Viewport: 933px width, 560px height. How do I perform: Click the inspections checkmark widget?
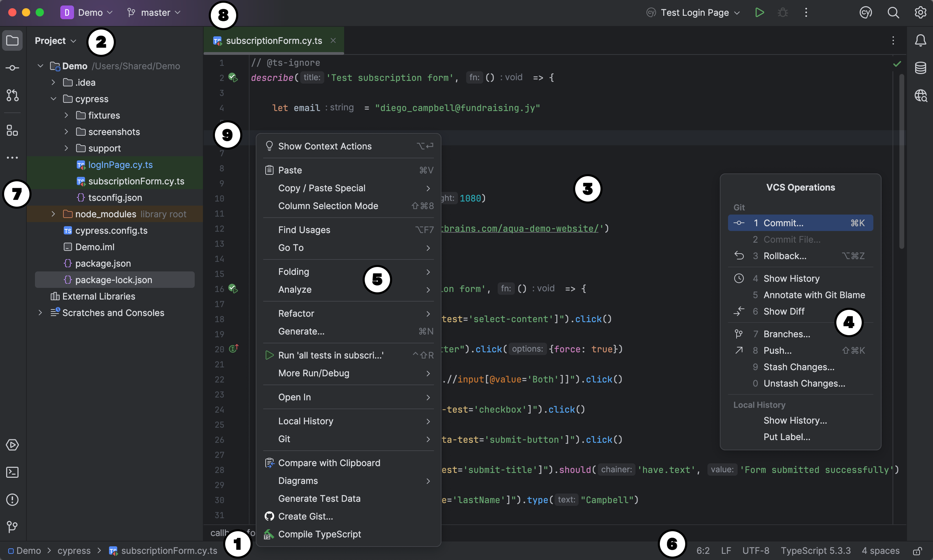point(897,63)
